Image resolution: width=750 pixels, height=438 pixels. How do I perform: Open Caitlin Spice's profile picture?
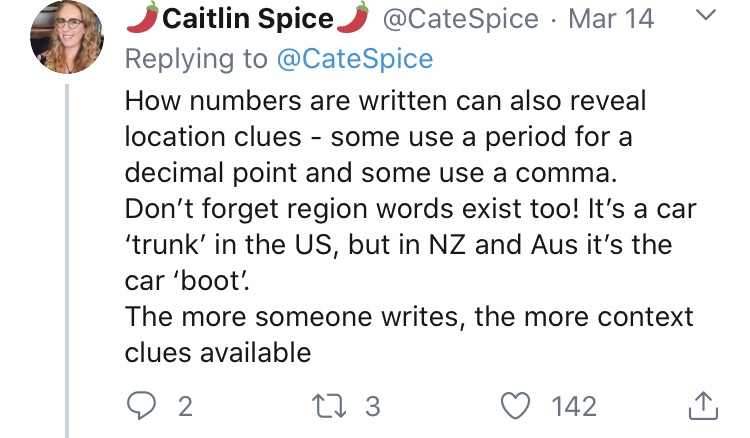coord(67,37)
